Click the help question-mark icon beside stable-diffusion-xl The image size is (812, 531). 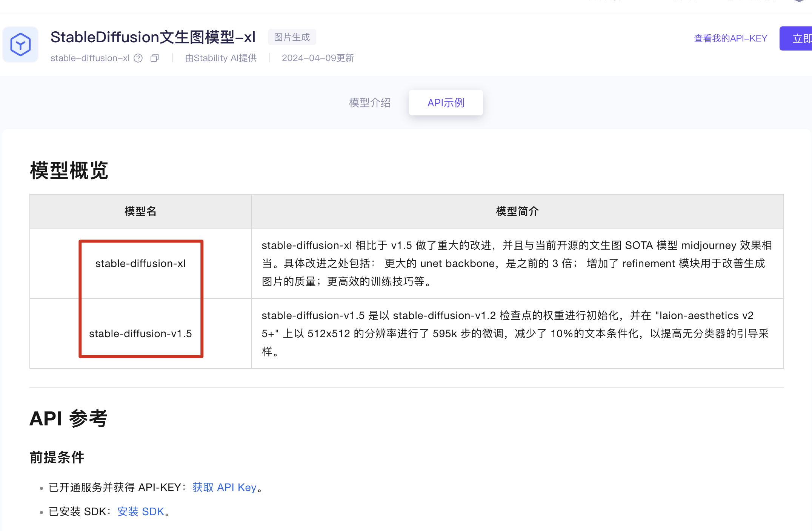[138, 58]
